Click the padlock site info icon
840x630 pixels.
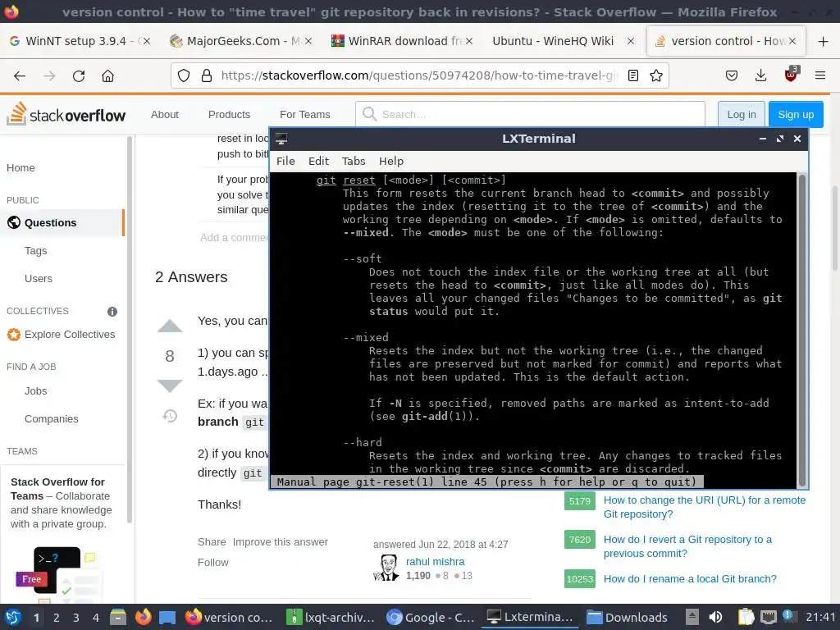207,75
